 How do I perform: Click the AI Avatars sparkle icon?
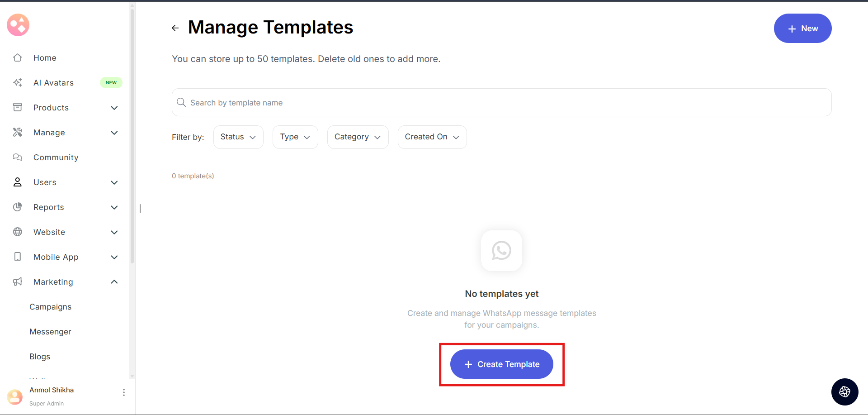[18, 83]
